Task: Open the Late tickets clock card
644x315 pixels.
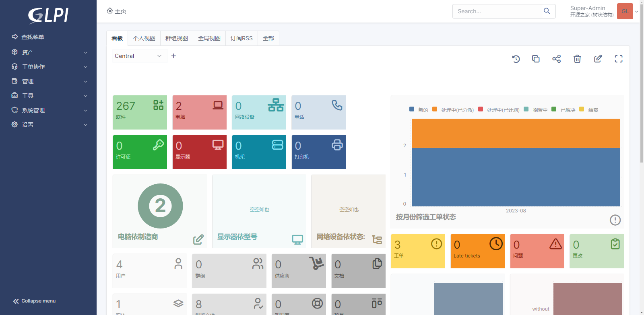Action: click(478, 251)
